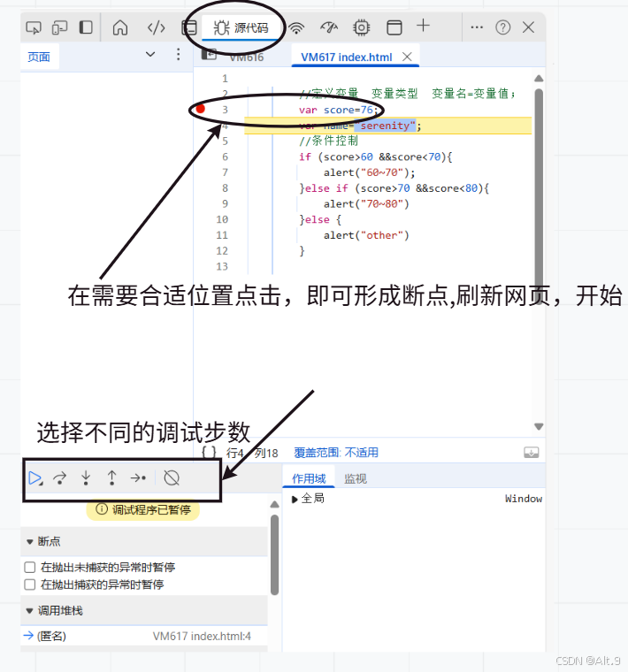The image size is (628, 672).
Task: Open the Memory chip tab icon
Action: pyautogui.click(x=362, y=28)
